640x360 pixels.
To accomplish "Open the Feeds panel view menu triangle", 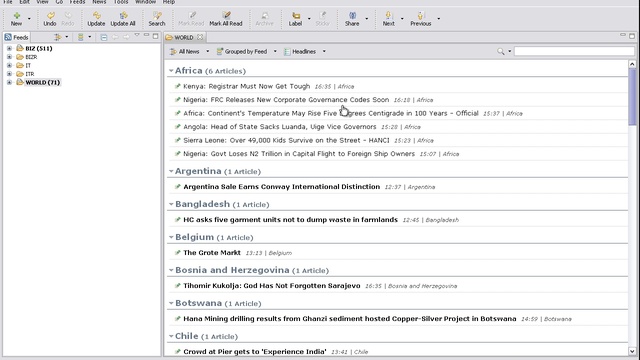I will tap(137, 35).
